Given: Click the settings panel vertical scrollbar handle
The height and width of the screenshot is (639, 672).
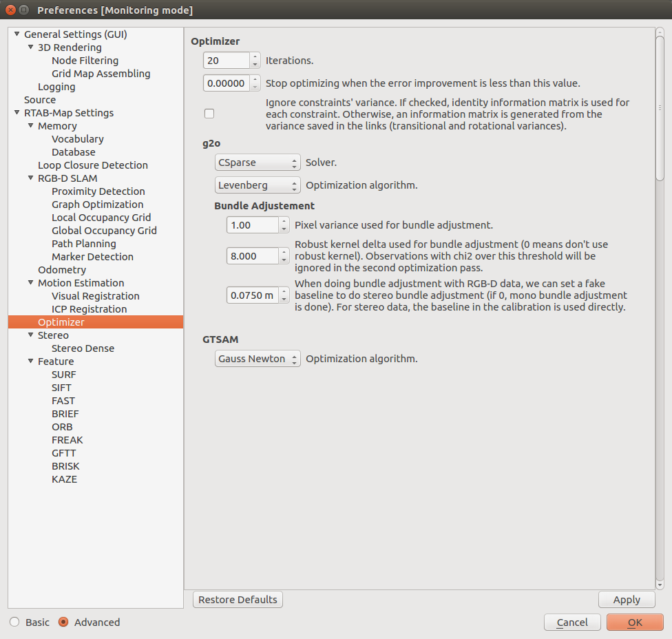Looking at the screenshot, I should pyautogui.click(x=660, y=108).
